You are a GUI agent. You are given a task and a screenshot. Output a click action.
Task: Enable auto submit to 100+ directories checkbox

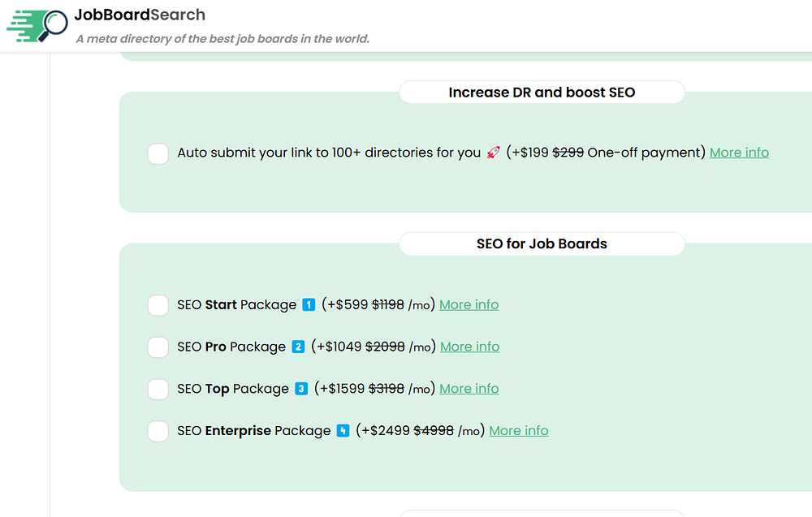(158, 153)
